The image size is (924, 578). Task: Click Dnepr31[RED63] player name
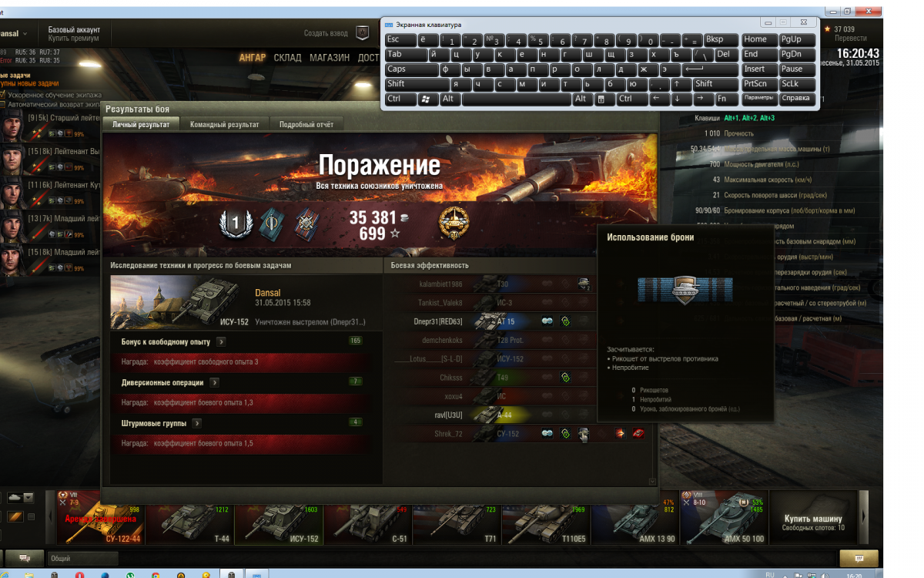point(438,321)
